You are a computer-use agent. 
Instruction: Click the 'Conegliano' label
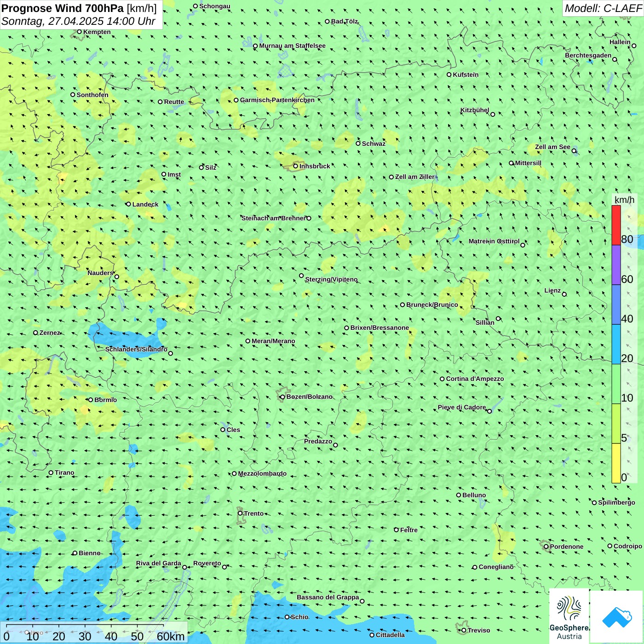click(x=496, y=567)
